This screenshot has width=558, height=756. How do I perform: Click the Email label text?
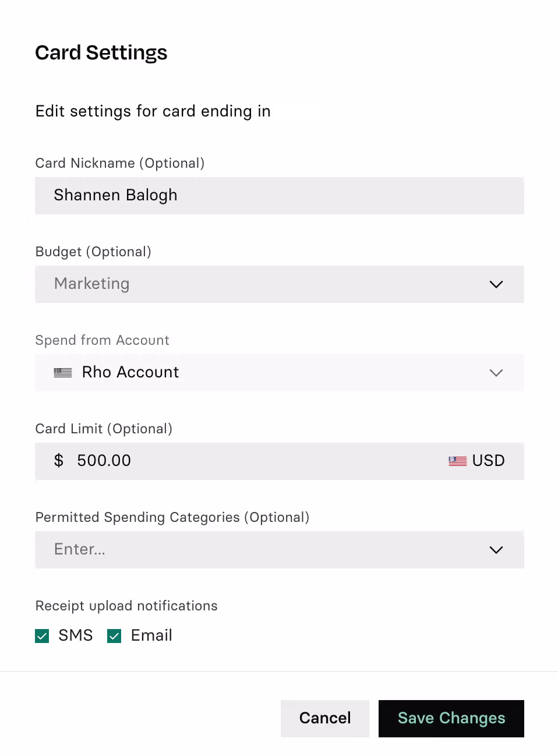(151, 635)
